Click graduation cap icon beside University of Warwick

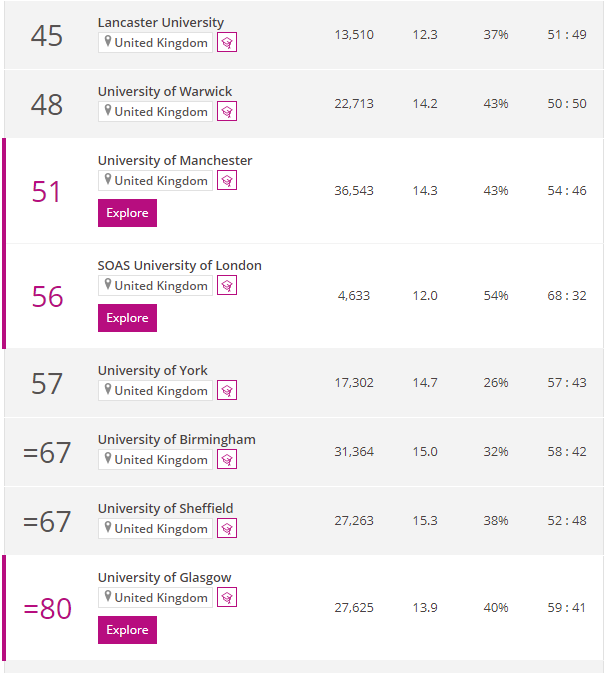227,111
